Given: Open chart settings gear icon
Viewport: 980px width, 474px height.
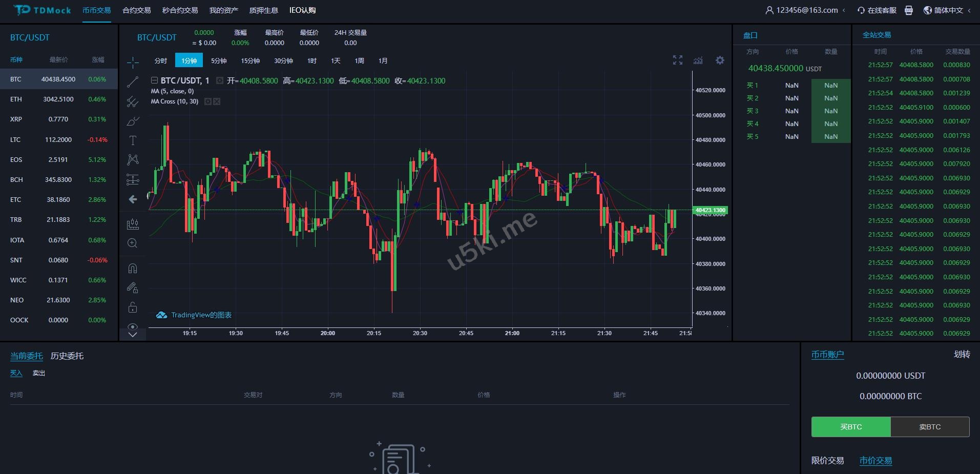Looking at the screenshot, I should click(x=720, y=60).
